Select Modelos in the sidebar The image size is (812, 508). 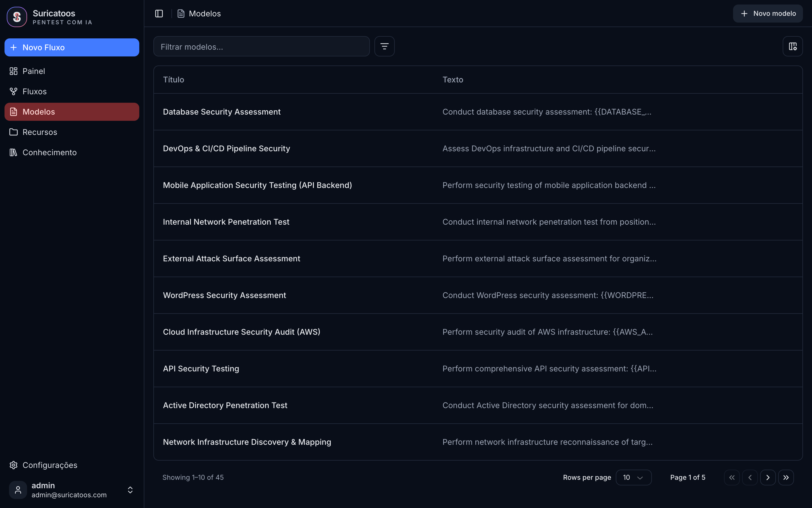point(72,112)
